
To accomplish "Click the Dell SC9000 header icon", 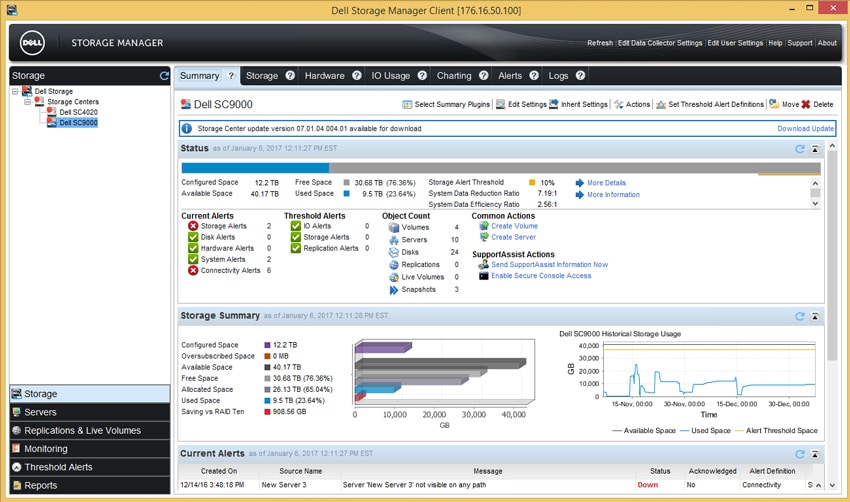I will click(186, 104).
